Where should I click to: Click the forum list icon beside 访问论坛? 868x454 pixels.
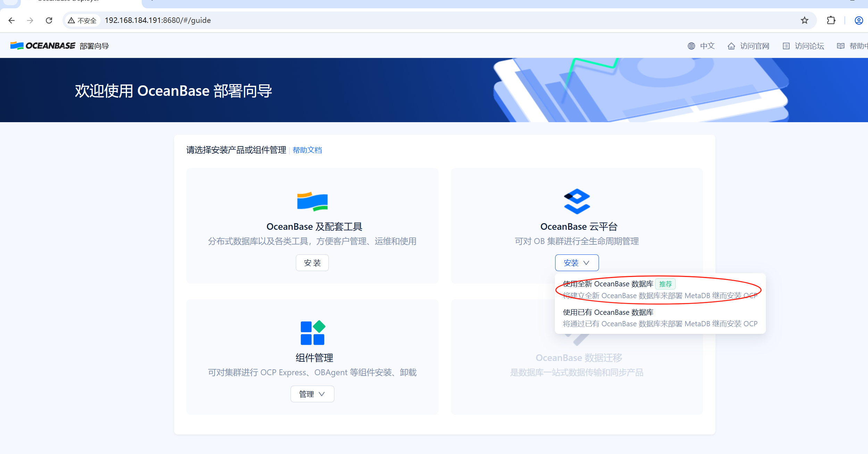click(x=786, y=45)
